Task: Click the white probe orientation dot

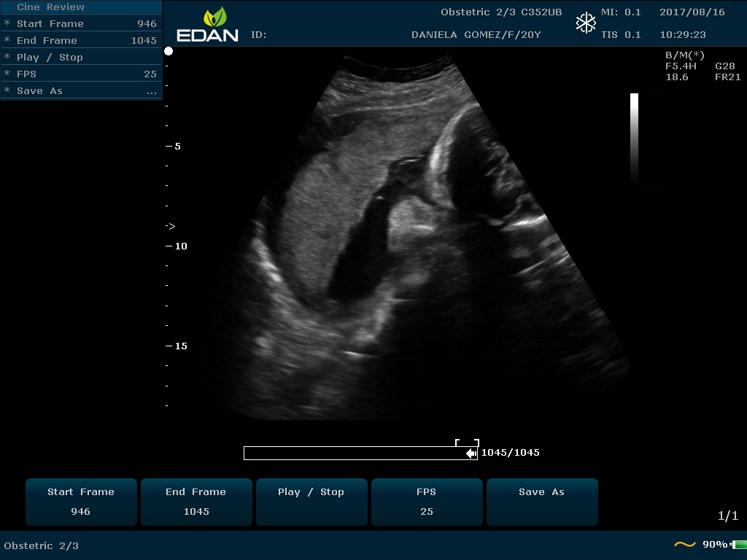Action: tap(169, 51)
